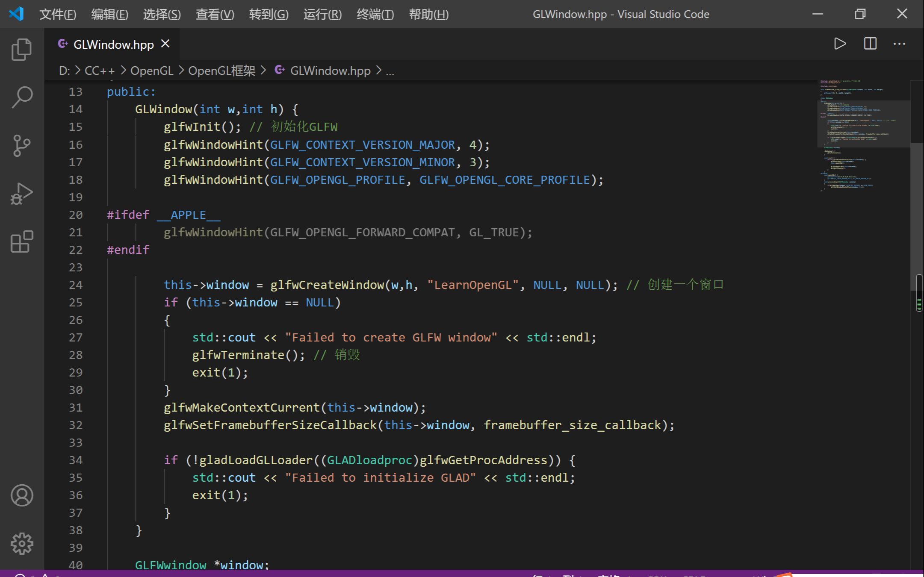
Task: Open the editor More Actions ellipsis
Action: coord(899,44)
